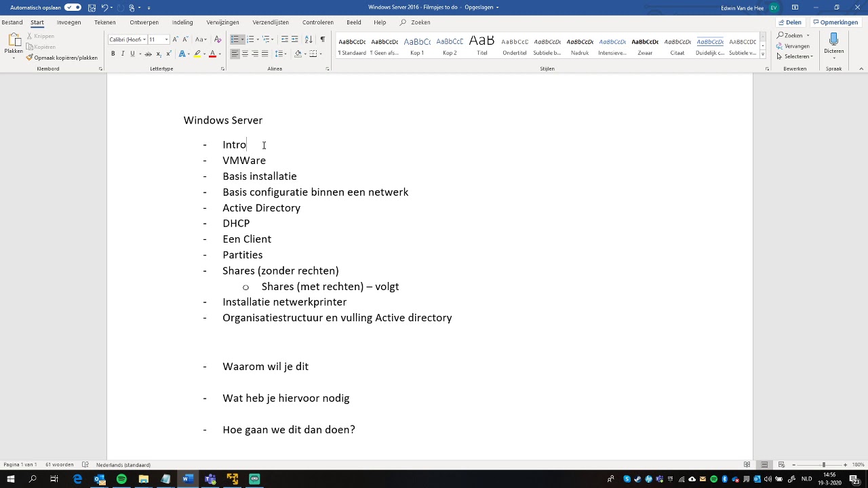Click Opmaak kopiëren/plakken format painter
This screenshot has width=868, height=488.
click(x=62, y=58)
